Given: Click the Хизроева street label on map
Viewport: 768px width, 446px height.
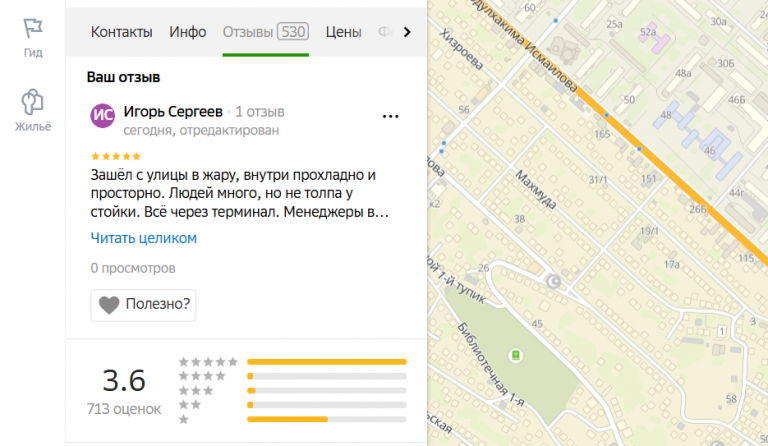Looking at the screenshot, I should tap(461, 49).
